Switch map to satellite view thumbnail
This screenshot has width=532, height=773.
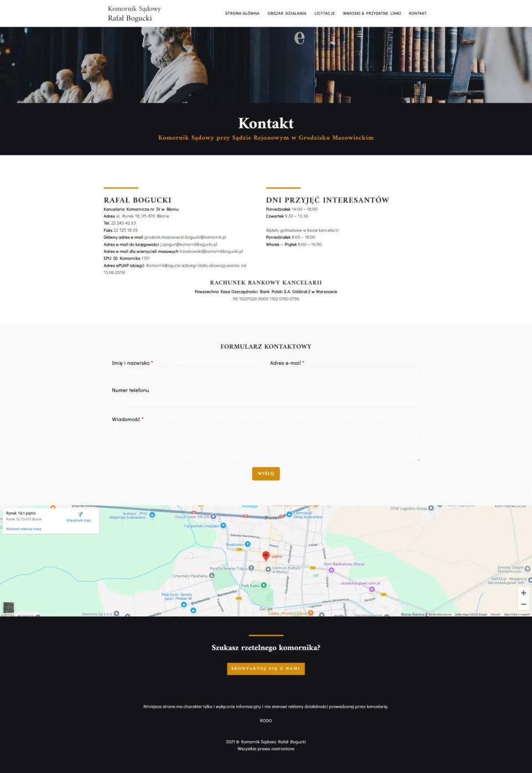tap(9, 607)
